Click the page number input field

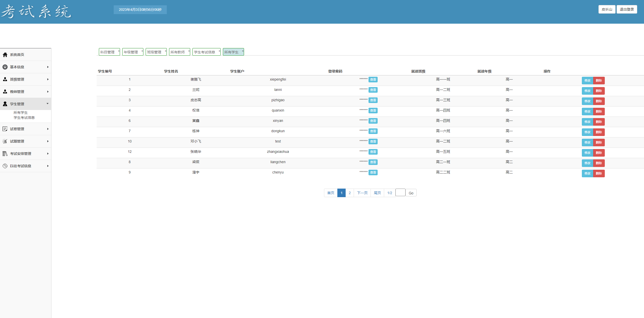tap(400, 193)
